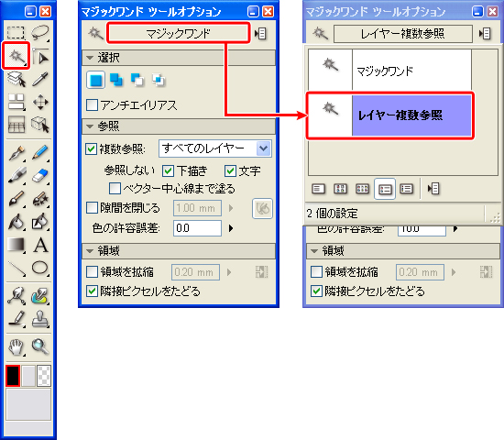The width and height of the screenshot is (504, 440).
Task: Toggle the 複数参照 checkbox
Action: tap(92, 148)
